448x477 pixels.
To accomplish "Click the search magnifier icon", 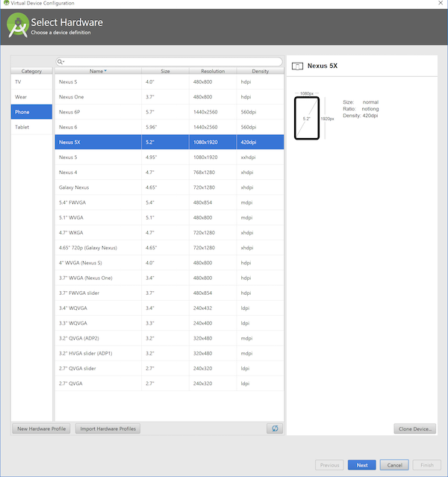I will [x=60, y=62].
